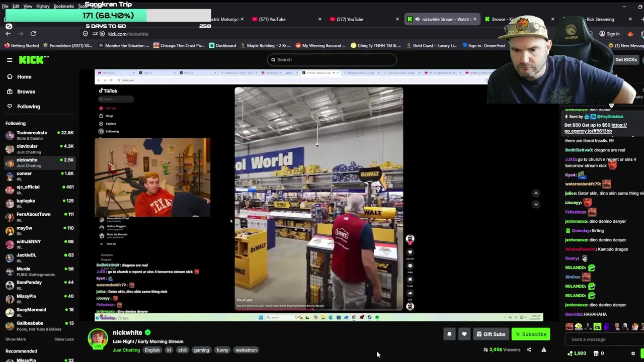
Task: Toggle stream notifications bell
Action: pos(449,334)
